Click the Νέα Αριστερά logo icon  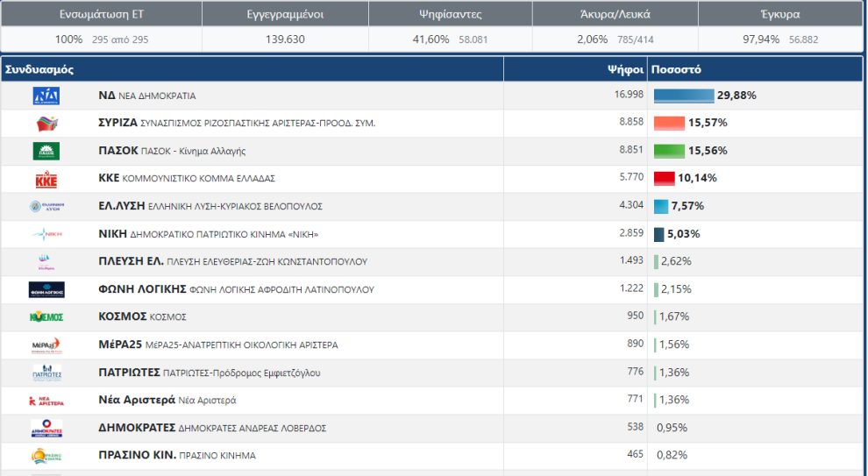(46, 401)
